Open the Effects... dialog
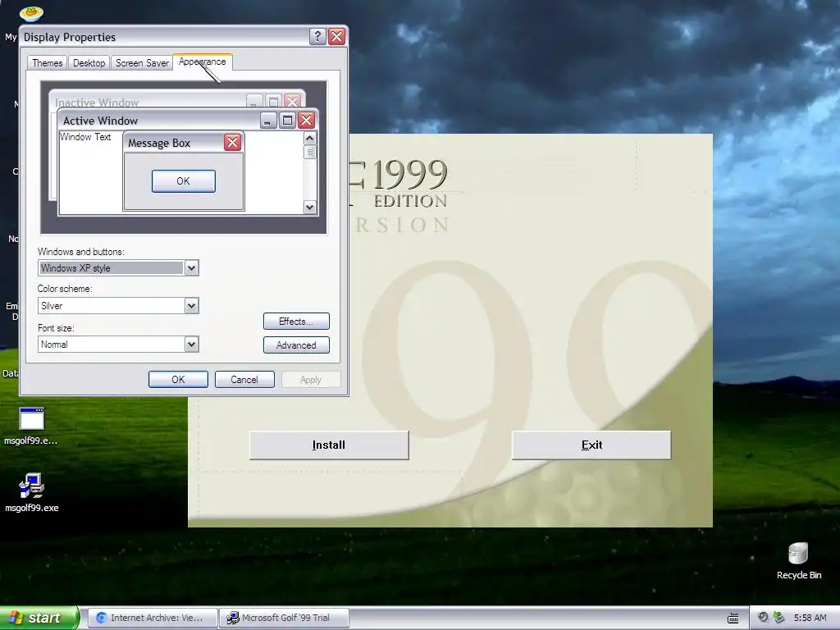The image size is (840, 630). (x=296, y=322)
